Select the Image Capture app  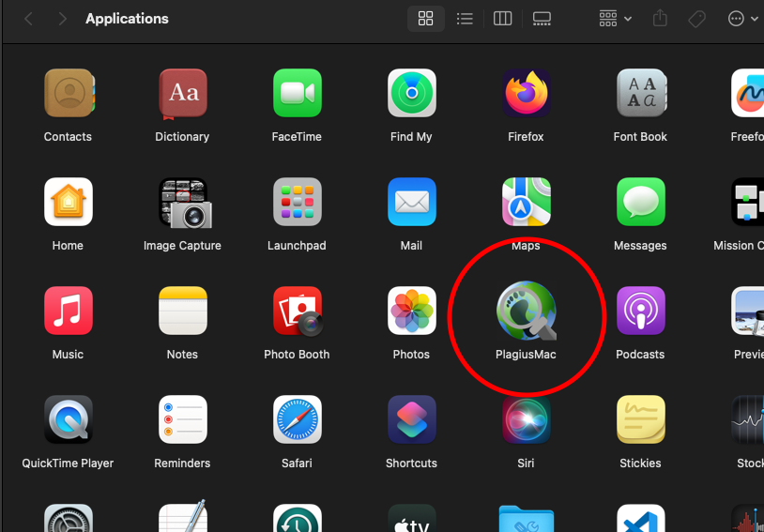(x=182, y=203)
